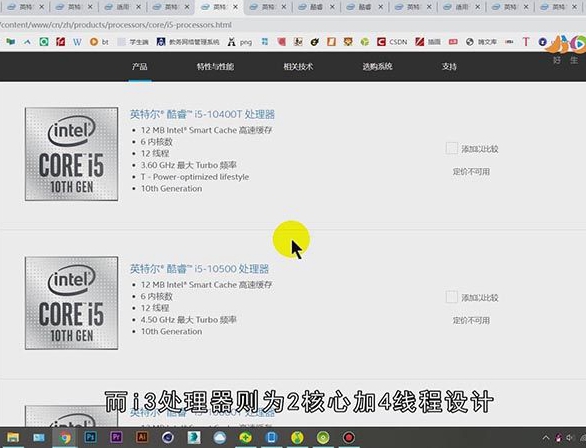Check 添加以比较 for the i5-10400T processor
The width and height of the screenshot is (586, 448).
(x=451, y=149)
